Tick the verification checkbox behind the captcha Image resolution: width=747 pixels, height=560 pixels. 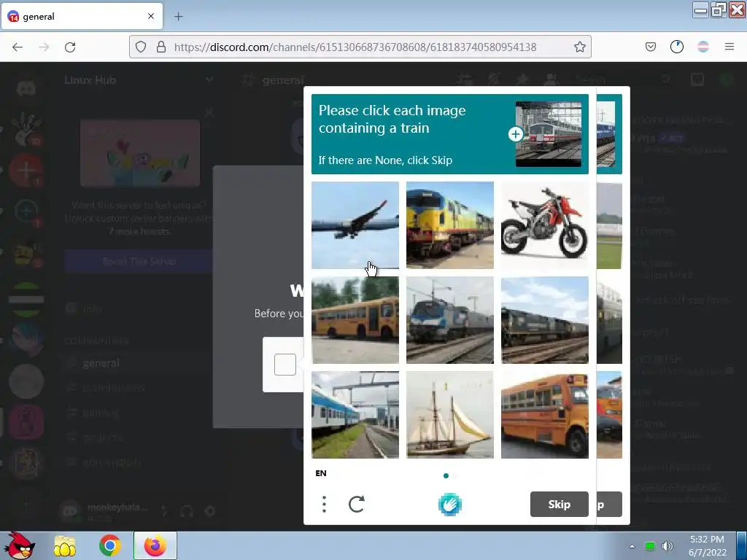(x=285, y=365)
